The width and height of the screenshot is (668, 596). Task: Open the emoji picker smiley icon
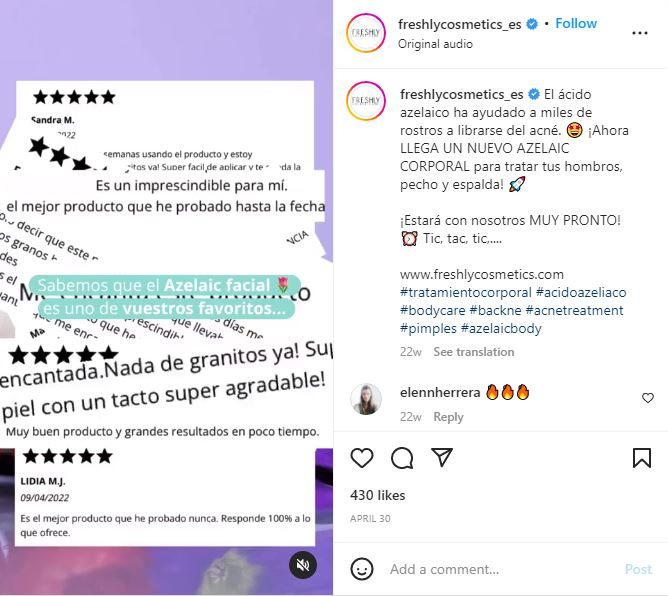point(362,569)
